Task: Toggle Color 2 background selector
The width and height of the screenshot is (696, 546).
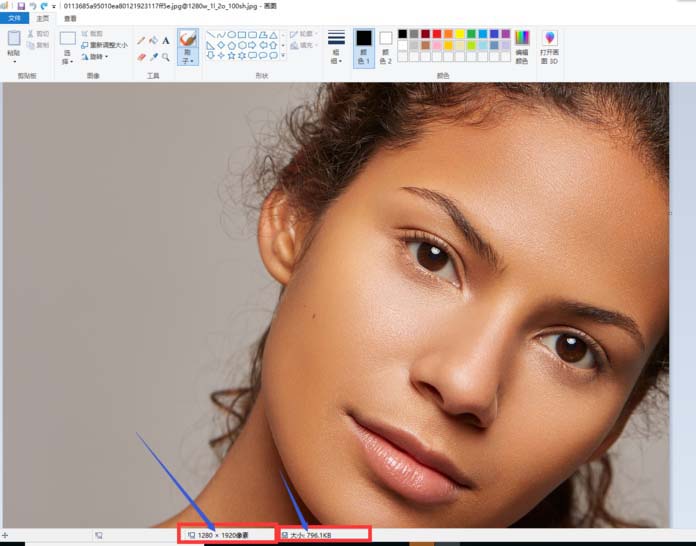Action: coord(386,46)
